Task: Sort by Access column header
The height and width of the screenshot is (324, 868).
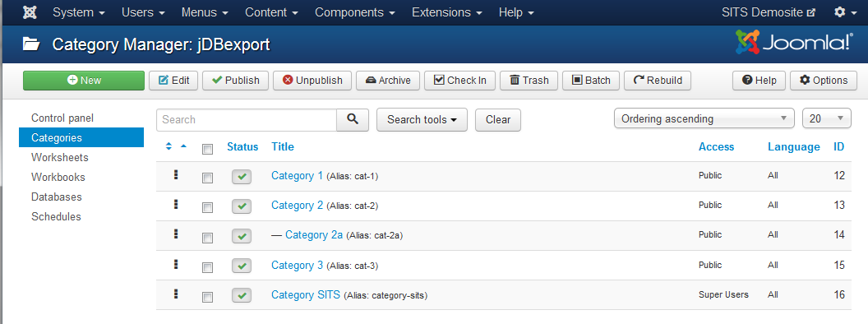Action: pos(716,146)
